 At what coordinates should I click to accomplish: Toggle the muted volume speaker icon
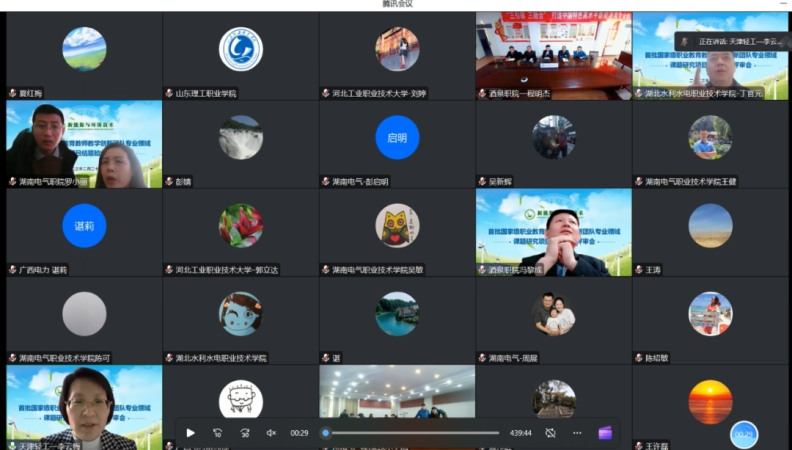(x=271, y=433)
